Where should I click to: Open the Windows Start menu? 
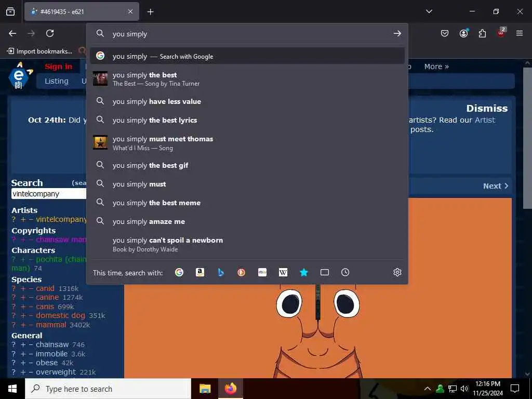(x=12, y=389)
